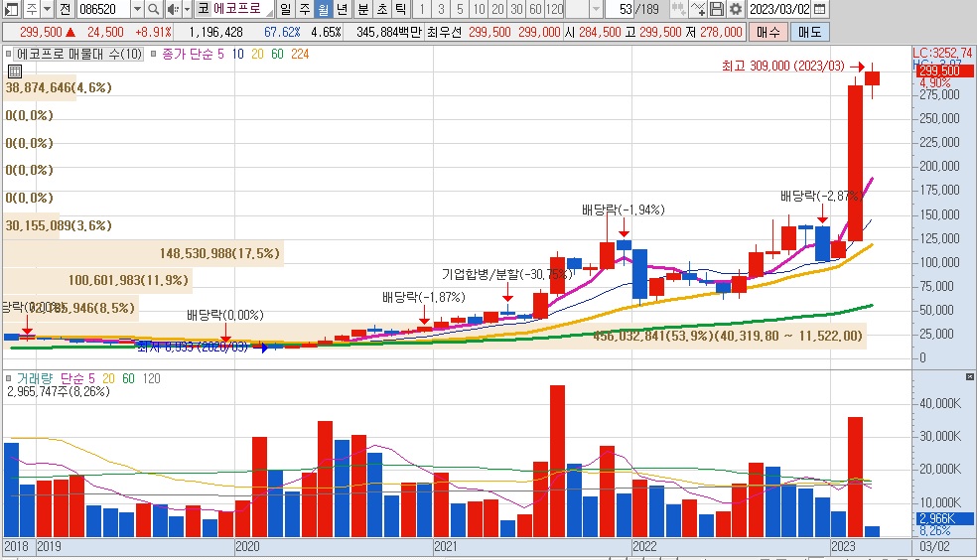Click the 매도 sell button

[x=809, y=32]
